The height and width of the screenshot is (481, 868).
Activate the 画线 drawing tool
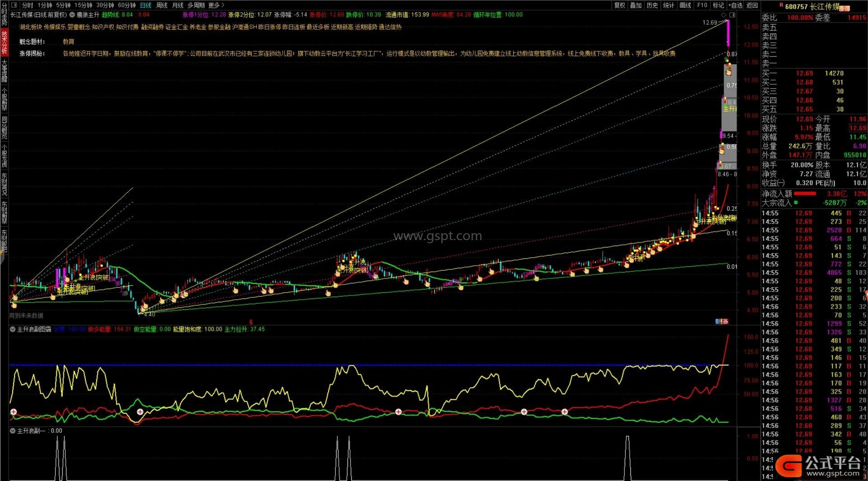[685, 5]
